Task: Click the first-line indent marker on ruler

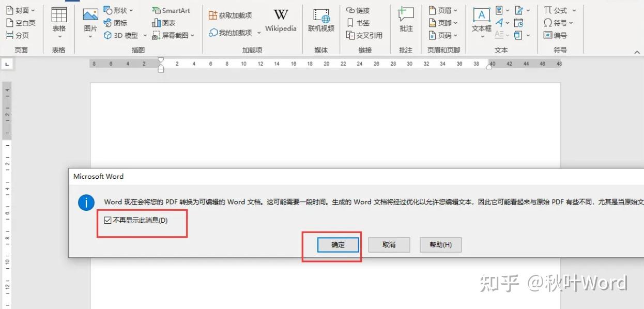Action: (x=161, y=60)
